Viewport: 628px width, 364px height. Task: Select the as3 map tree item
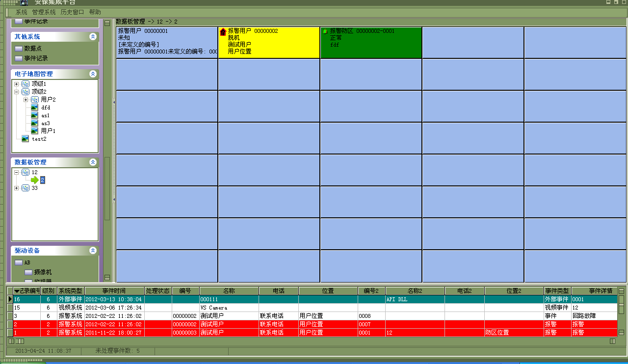(x=45, y=123)
